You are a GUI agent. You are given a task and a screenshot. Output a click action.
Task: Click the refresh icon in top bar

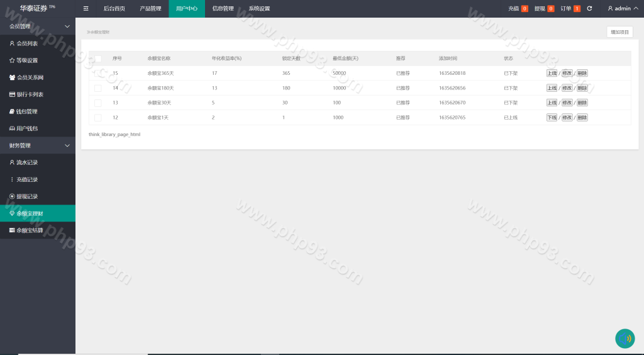pyautogui.click(x=589, y=9)
